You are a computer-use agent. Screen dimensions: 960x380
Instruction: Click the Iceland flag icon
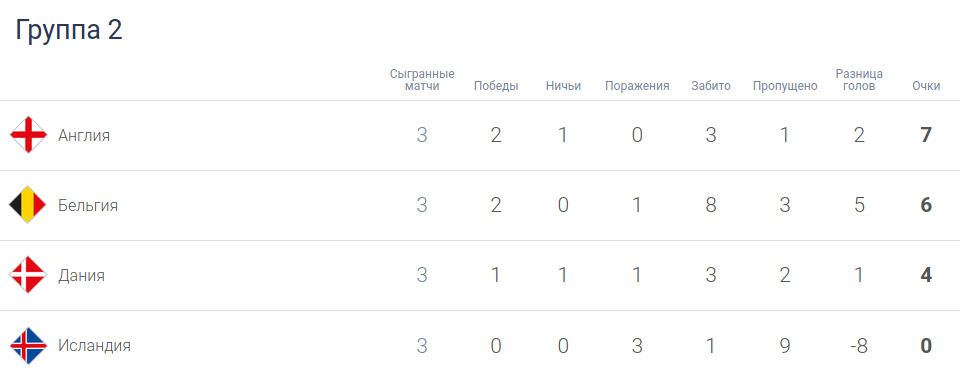click(x=28, y=346)
